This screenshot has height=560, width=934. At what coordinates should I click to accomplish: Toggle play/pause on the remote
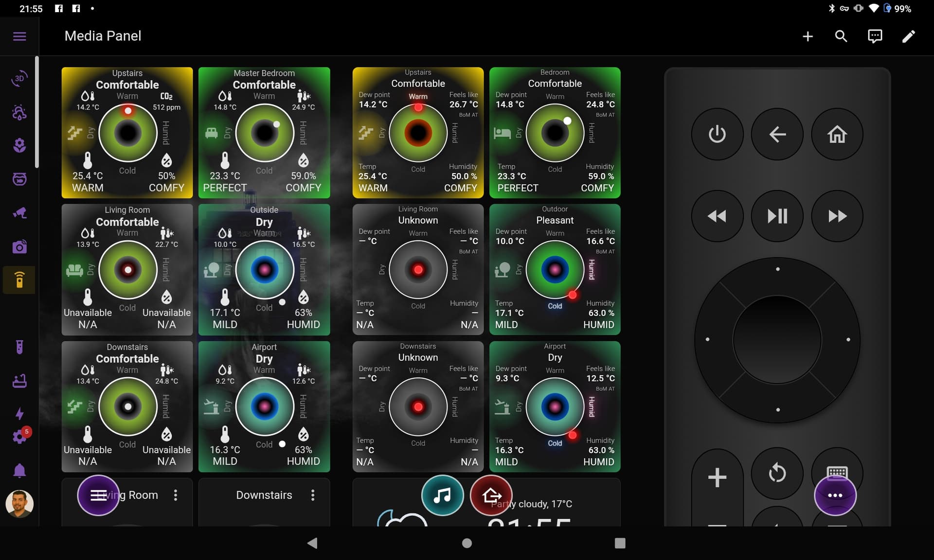pos(777,216)
